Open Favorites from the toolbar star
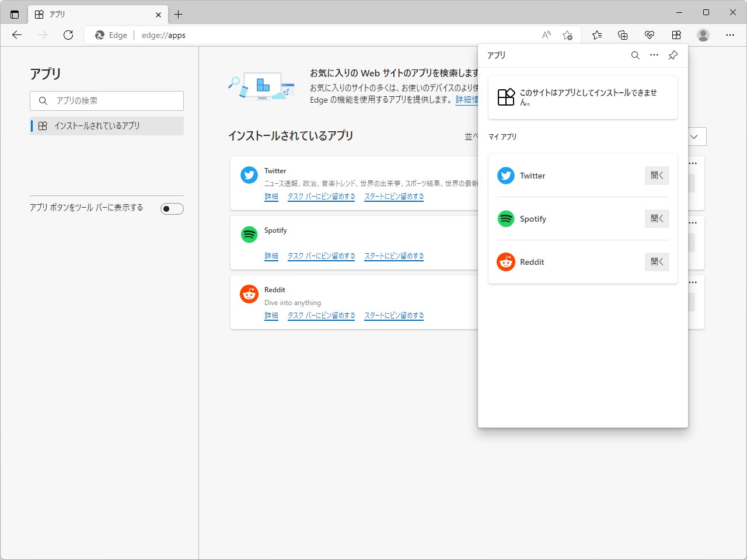747x560 pixels. point(596,35)
